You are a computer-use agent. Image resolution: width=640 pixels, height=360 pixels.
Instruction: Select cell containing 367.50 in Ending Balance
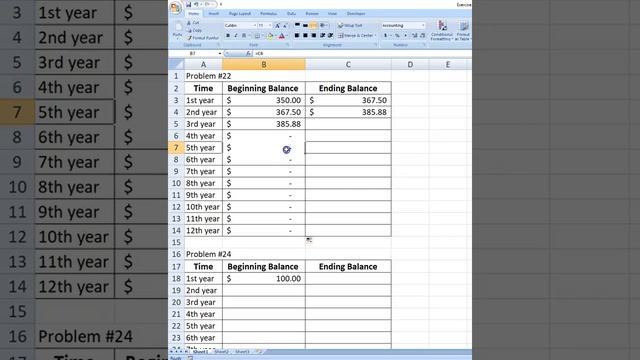[348, 100]
